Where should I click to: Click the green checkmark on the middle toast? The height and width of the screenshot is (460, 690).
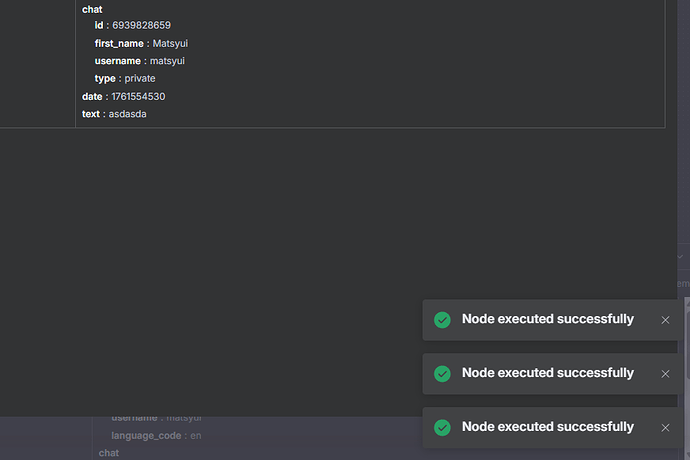pyautogui.click(x=442, y=374)
